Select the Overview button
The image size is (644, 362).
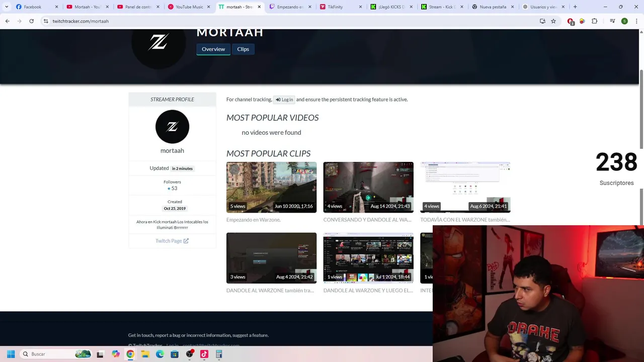213,49
